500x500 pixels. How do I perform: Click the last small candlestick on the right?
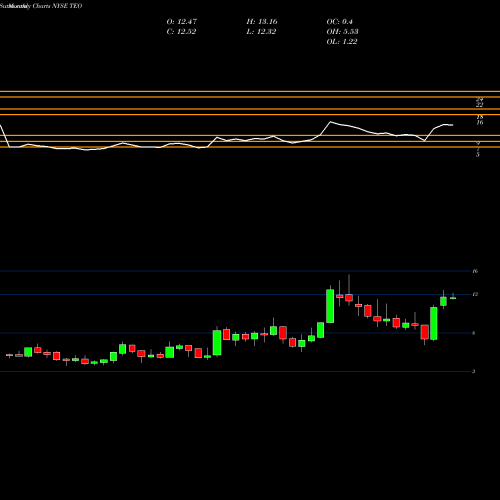pos(453,298)
